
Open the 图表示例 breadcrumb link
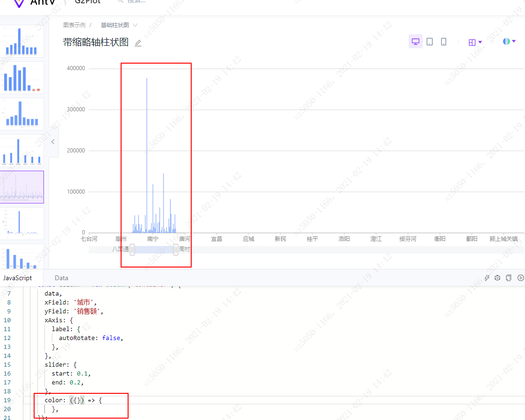click(74, 25)
